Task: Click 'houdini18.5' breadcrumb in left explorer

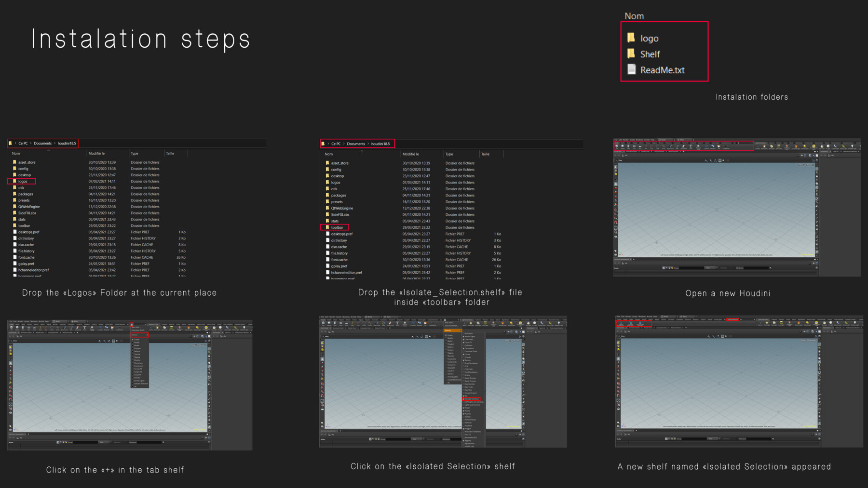Action: 67,143
